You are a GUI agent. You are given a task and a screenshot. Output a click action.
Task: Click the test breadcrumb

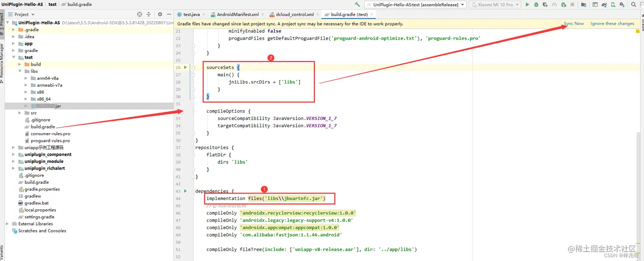(x=52, y=4)
